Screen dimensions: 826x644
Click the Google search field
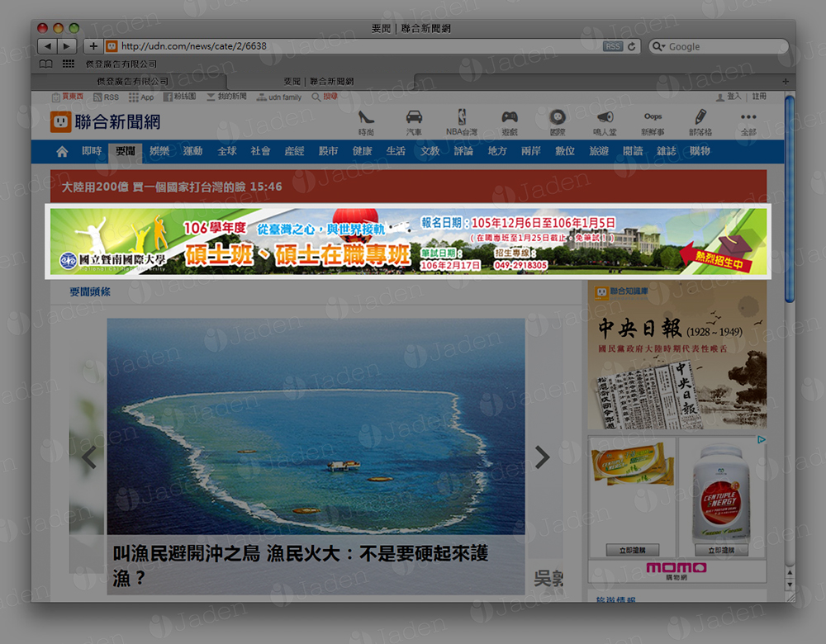click(719, 46)
